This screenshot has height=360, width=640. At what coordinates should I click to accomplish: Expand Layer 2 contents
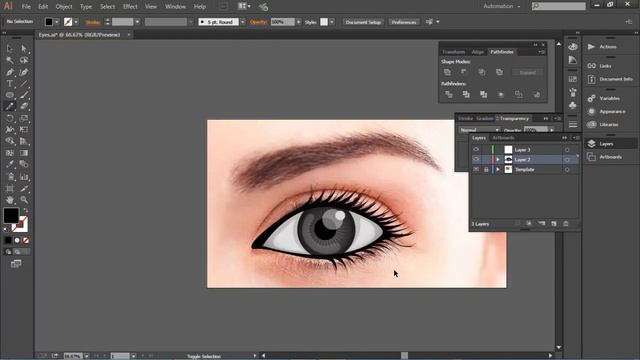[x=498, y=160]
